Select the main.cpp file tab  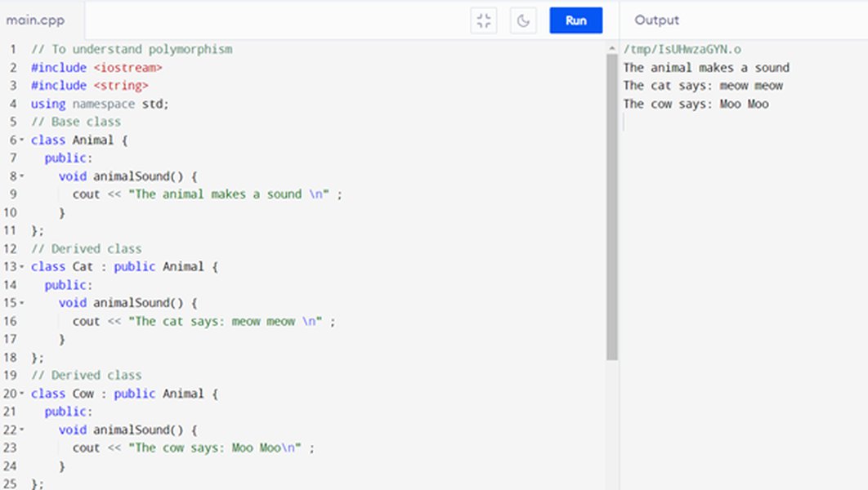(x=35, y=20)
